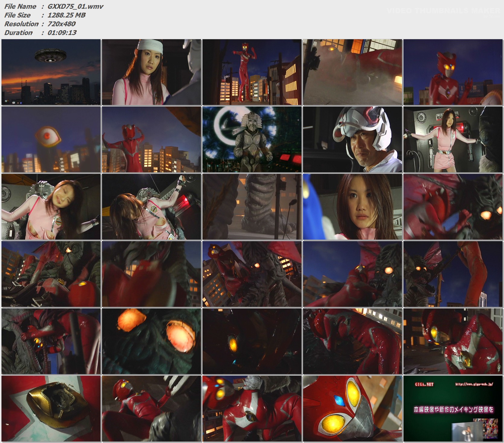This screenshot has height=443, width=504.
Task: Select the smoky street scene with red monster
Action: 352,72
